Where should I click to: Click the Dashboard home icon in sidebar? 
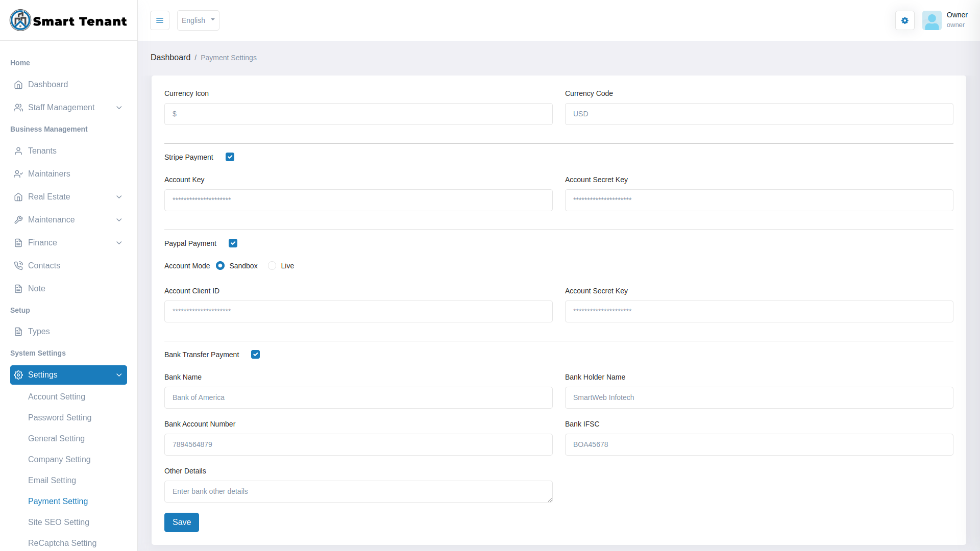(x=18, y=85)
